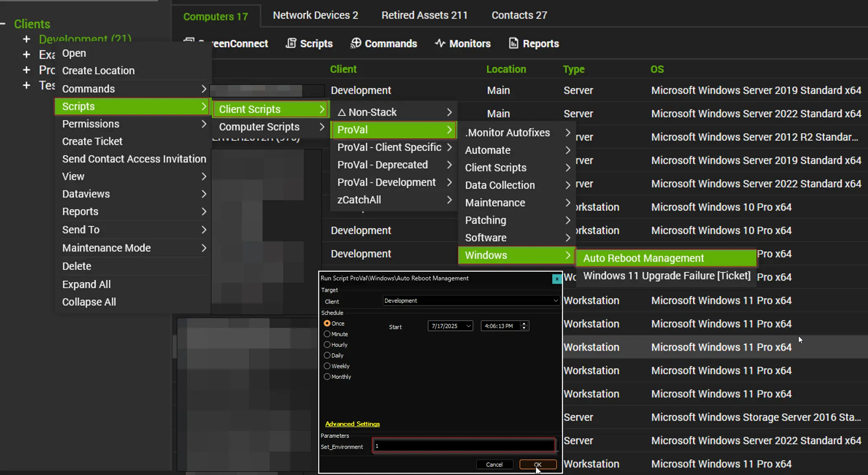Open the Windows scripts submenu
The image size is (868, 475).
pos(516,255)
